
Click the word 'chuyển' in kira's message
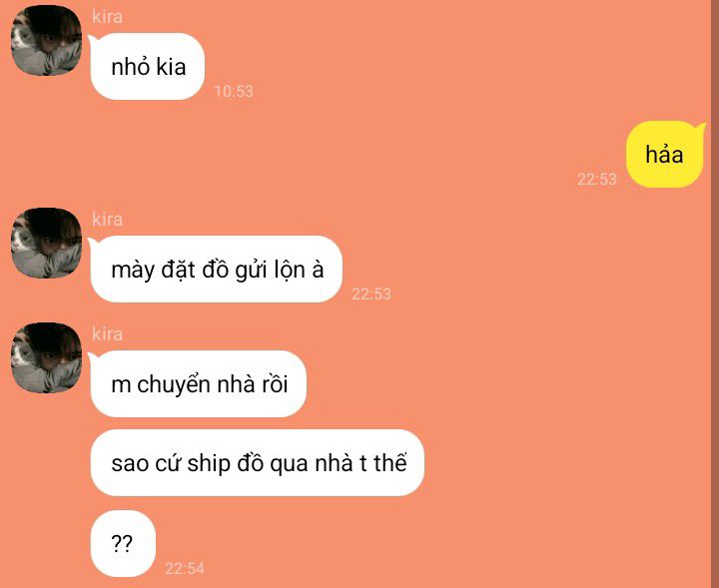174,385
